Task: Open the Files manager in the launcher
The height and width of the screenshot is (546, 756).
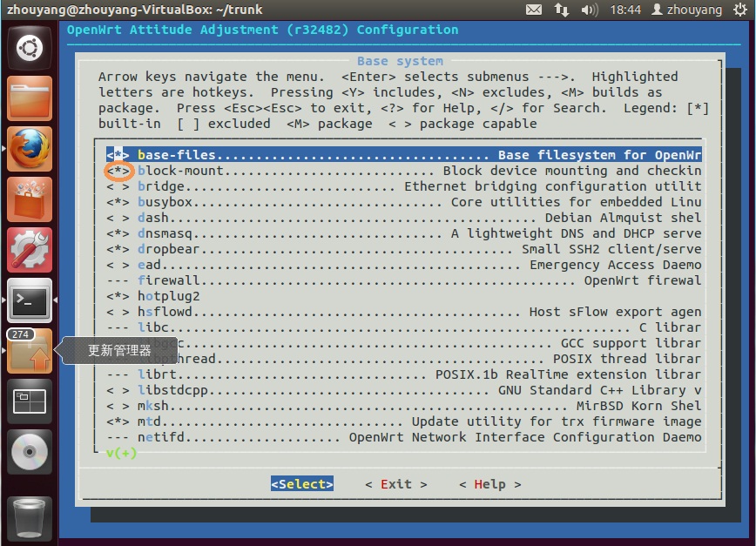Action: coord(30,98)
